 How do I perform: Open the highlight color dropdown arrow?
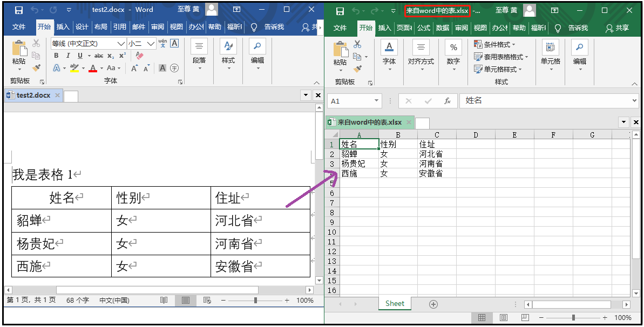coord(83,69)
